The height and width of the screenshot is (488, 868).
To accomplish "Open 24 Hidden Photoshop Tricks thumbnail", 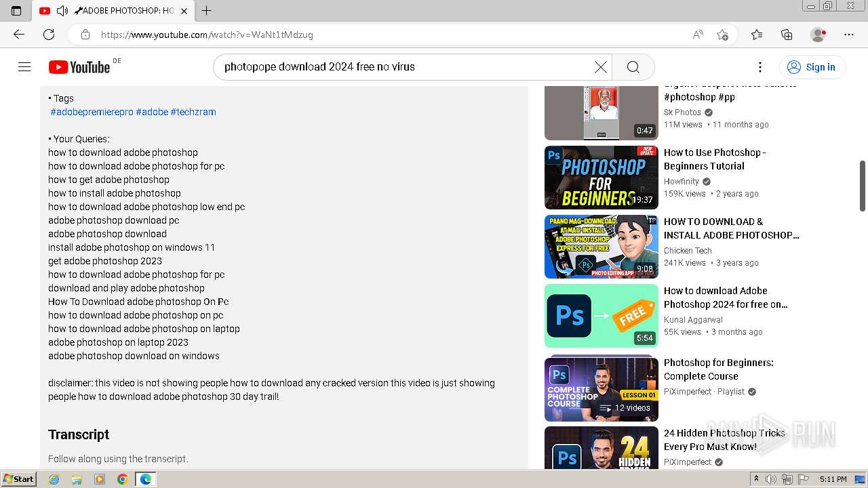I will pos(601,447).
